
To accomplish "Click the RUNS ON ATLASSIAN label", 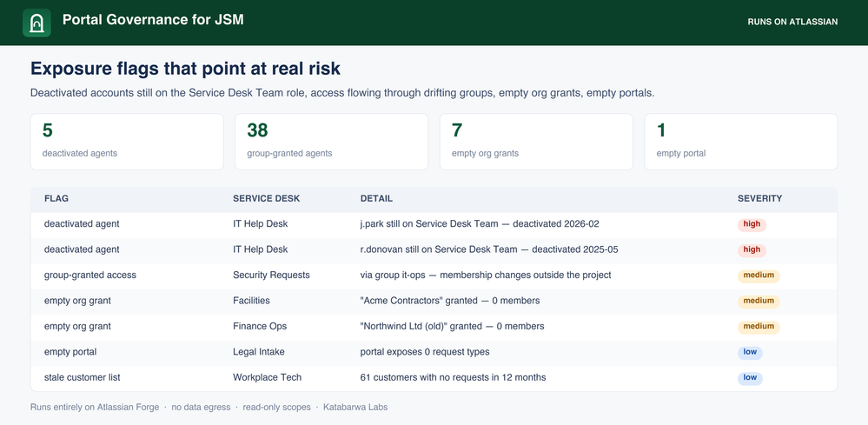I will (792, 22).
